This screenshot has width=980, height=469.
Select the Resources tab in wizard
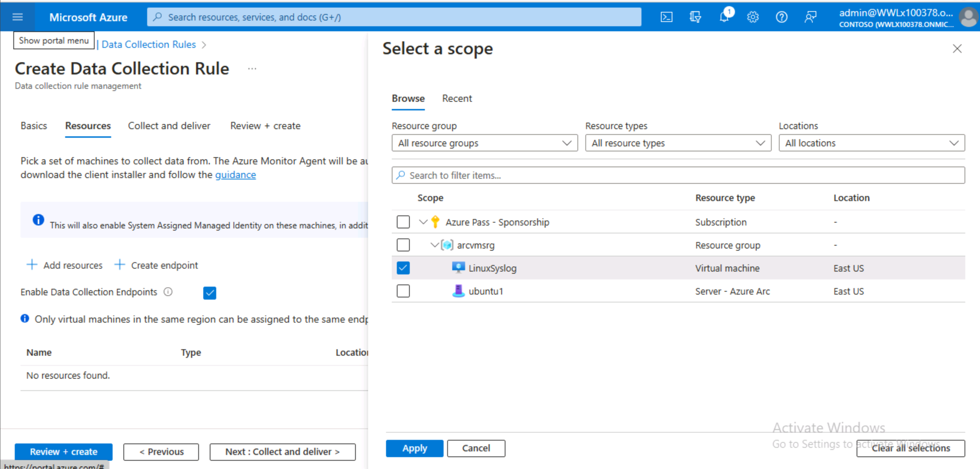(x=87, y=126)
